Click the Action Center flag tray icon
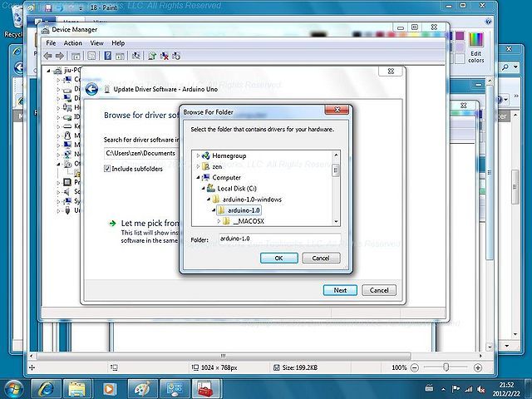The image size is (532, 399). coord(456,389)
